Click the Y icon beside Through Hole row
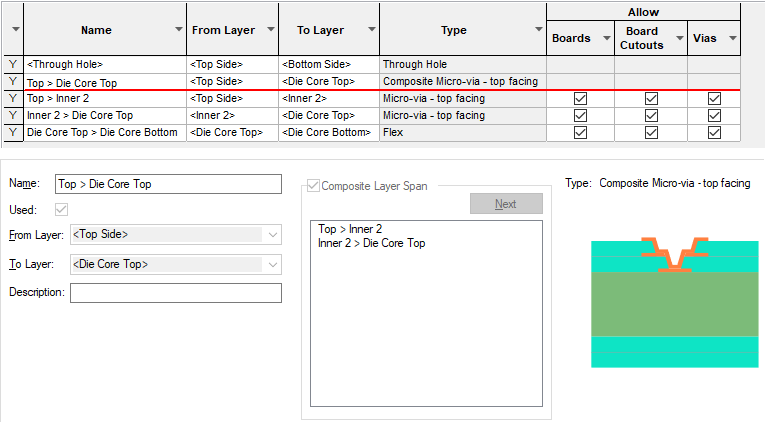Image resolution: width=765 pixels, height=424 pixels. pyautogui.click(x=13, y=64)
